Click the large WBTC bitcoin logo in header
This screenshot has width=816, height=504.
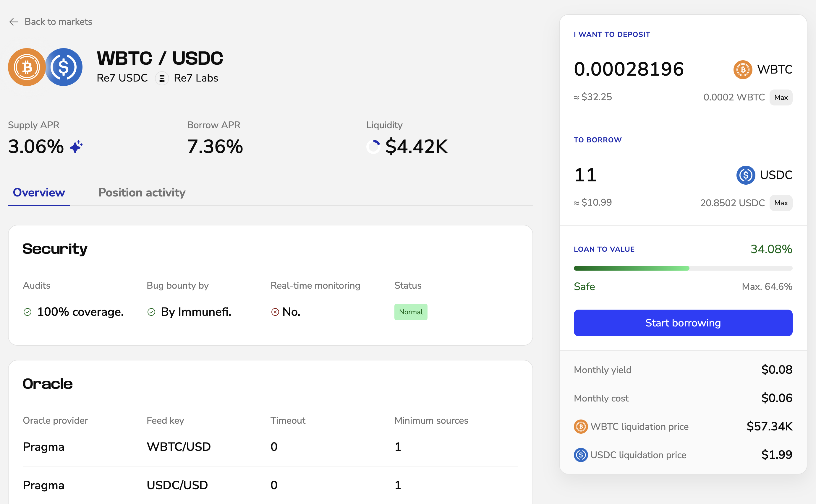pos(27,67)
